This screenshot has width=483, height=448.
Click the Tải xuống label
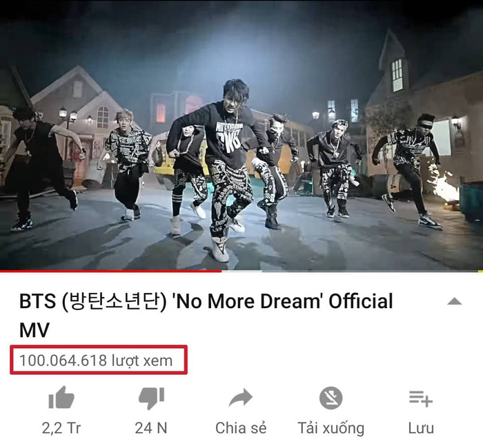click(331, 428)
